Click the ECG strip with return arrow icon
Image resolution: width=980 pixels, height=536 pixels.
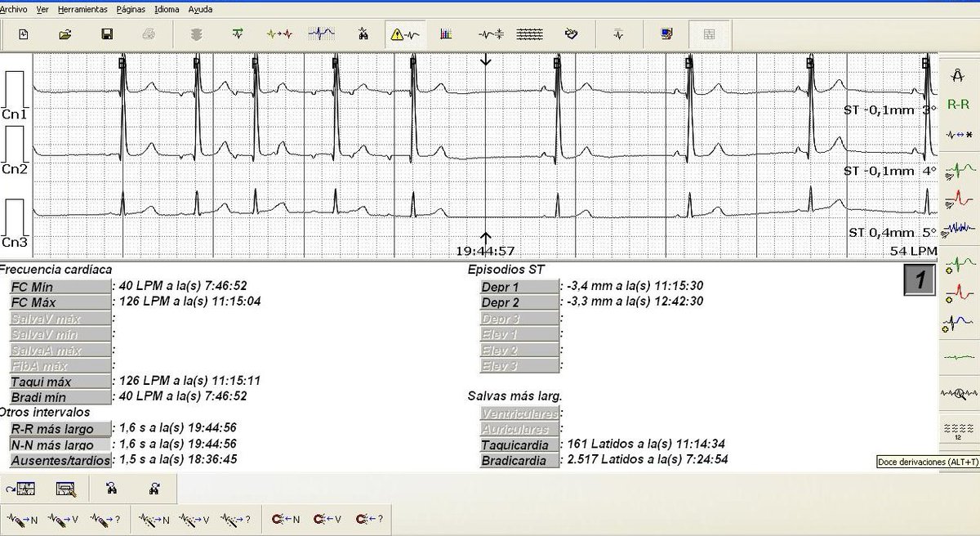click(20, 489)
